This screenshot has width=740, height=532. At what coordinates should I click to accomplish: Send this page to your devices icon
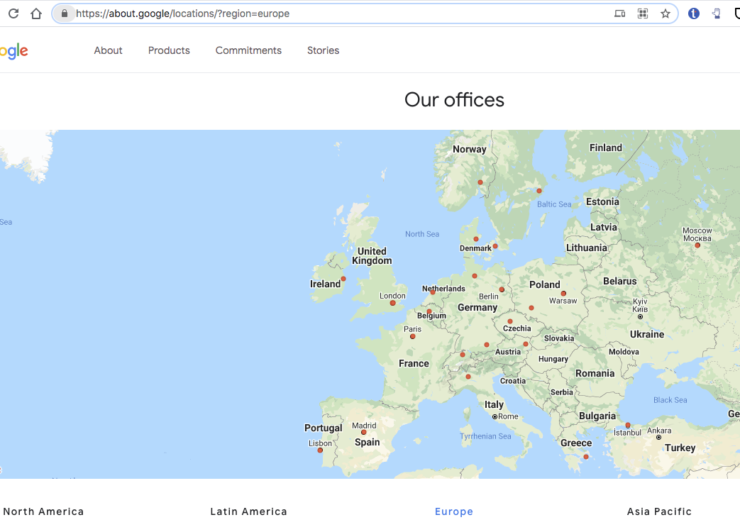(620, 14)
